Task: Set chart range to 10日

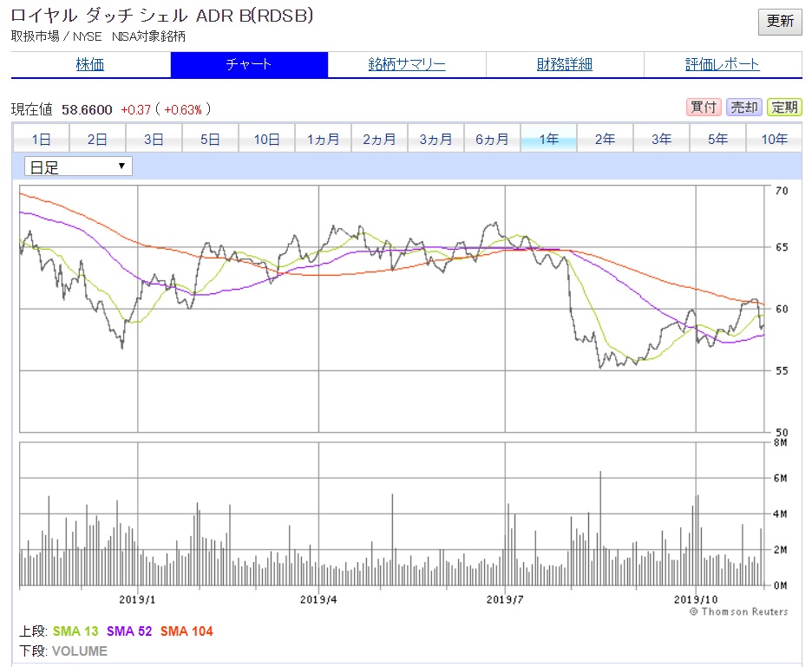Action: coord(266,139)
